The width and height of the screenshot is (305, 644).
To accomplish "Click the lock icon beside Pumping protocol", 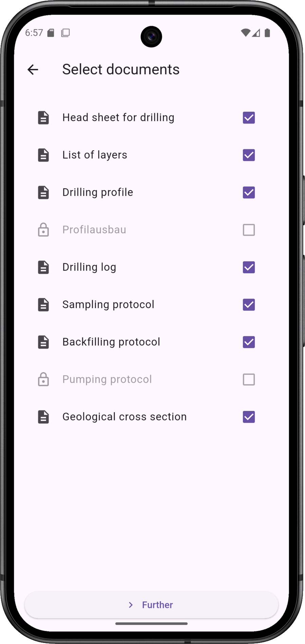I will click(43, 379).
